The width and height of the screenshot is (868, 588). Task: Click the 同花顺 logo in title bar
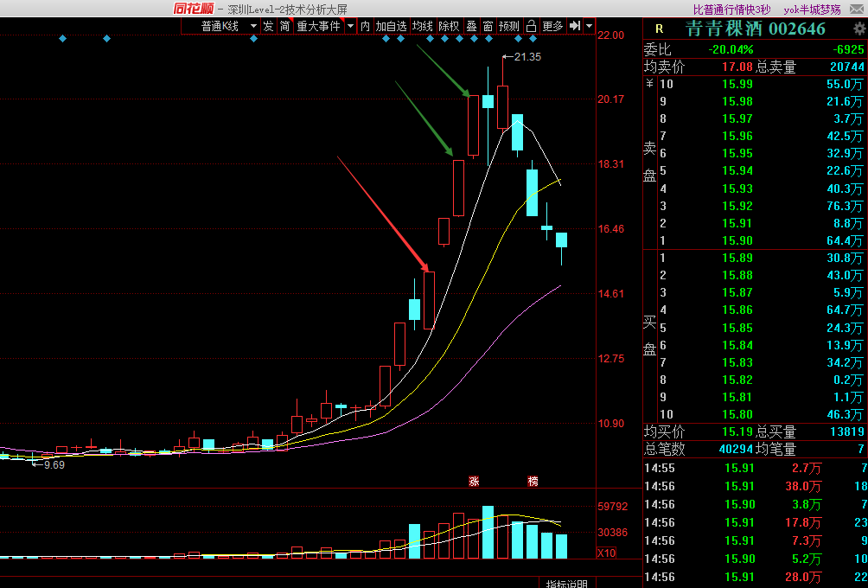193,9
